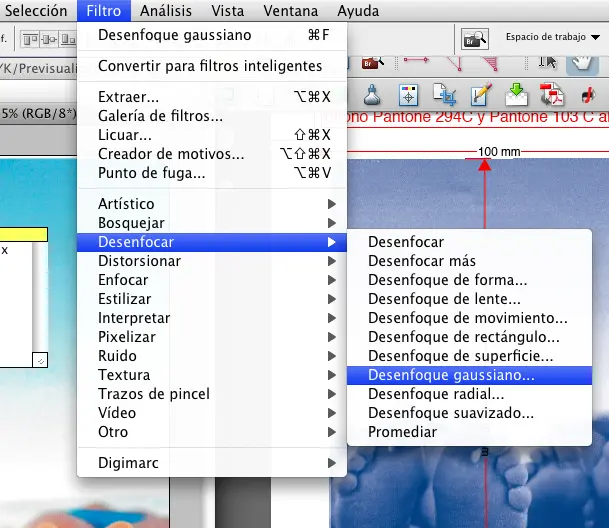Select Promediar
Screen dimensions: 609x528
click(470, 432)
